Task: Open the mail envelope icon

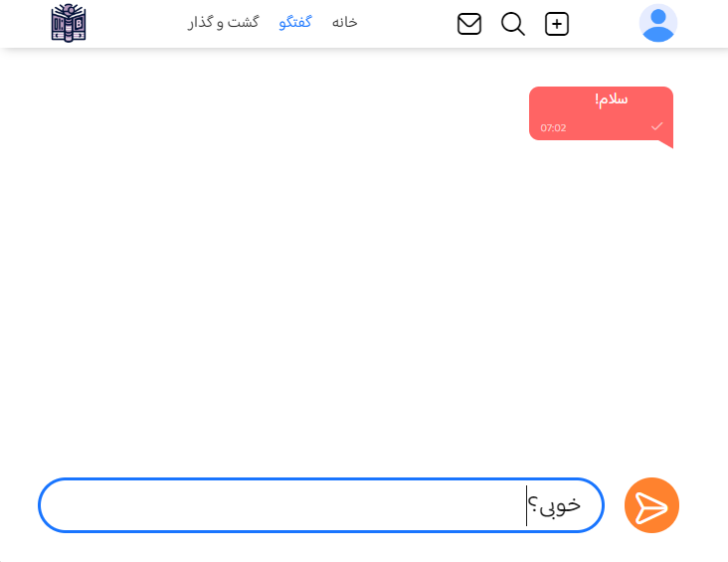Action: pos(469,24)
